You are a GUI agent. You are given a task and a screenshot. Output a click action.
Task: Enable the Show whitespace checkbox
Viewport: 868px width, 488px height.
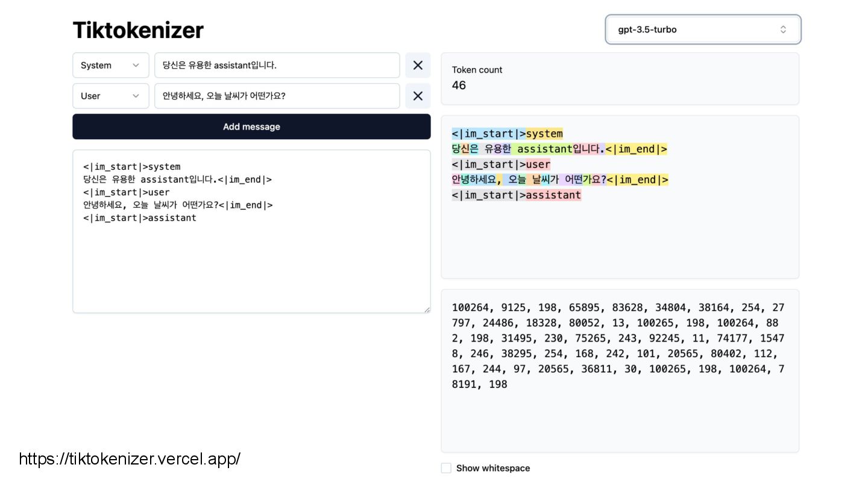click(x=446, y=468)
